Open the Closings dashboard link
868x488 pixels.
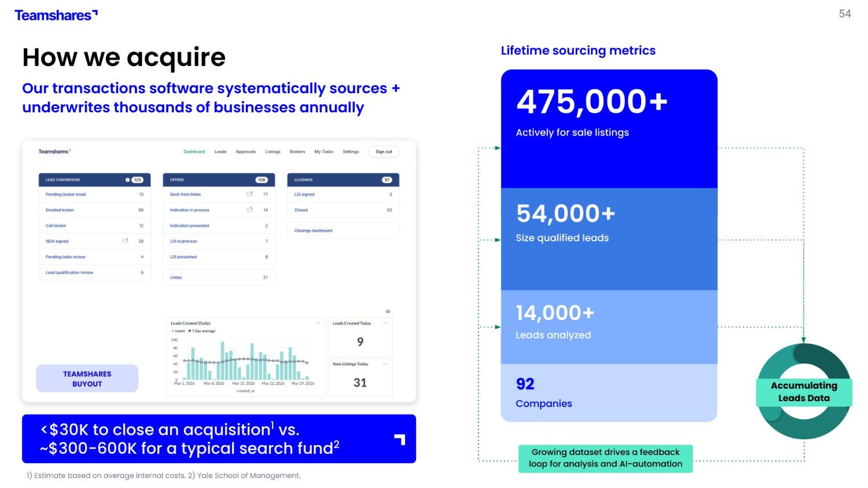pos(313,230)
